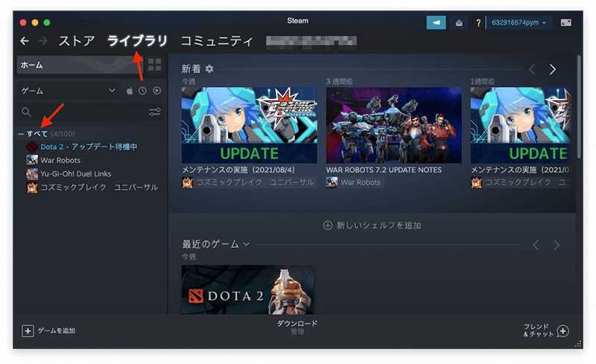Open メンテナンスの実施（2021/08/4） news title

pyautogui.click(x=238, y=170)
